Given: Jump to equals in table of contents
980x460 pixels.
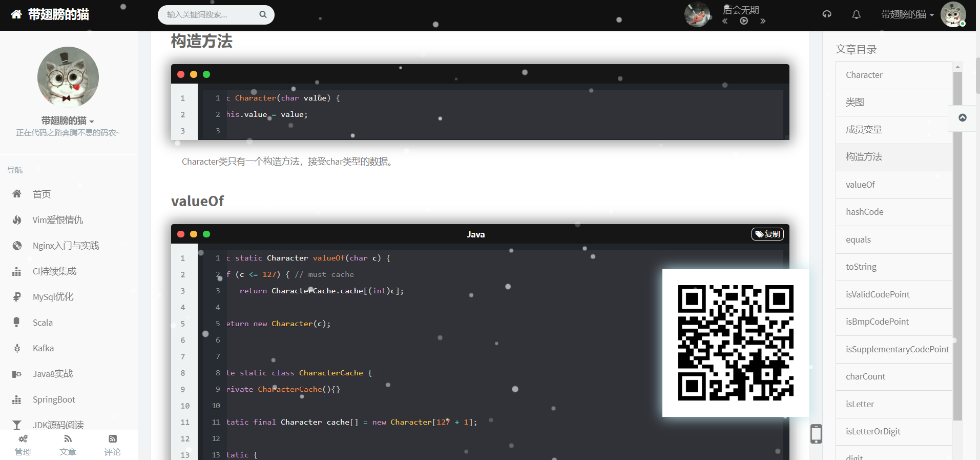Looking at the screenshot, I should click(x=894, y=239).
